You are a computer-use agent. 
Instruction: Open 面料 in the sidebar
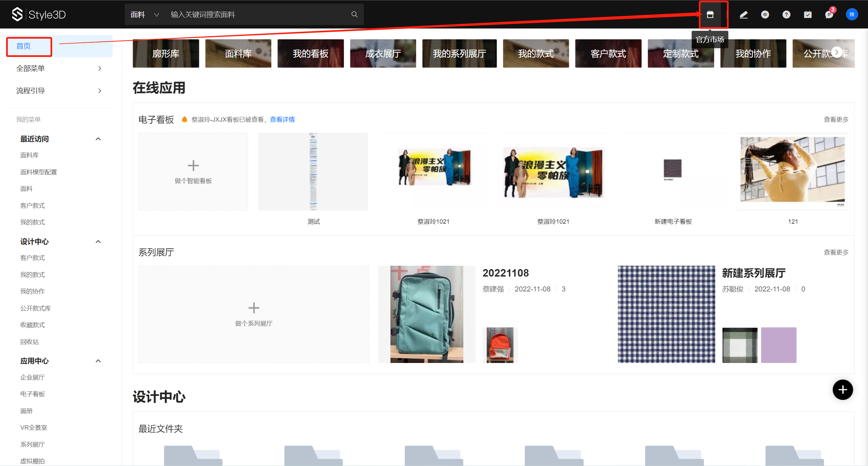pos(26,189)
